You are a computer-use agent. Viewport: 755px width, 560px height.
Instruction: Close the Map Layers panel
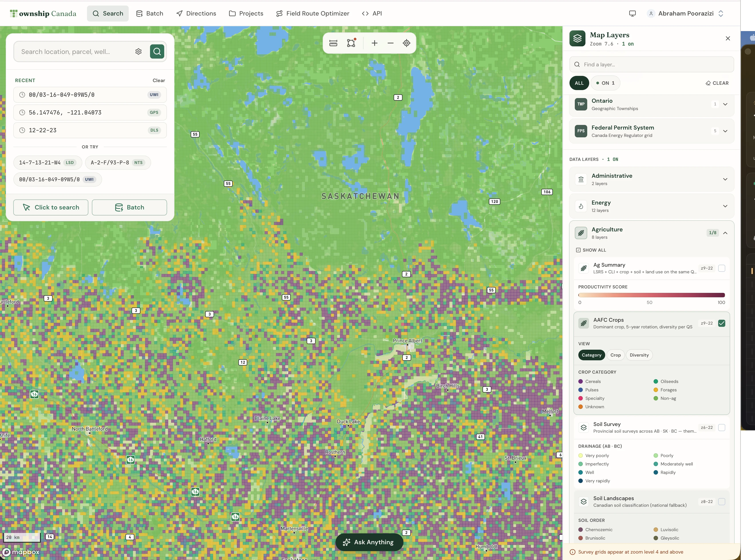click(x=727, y=38)
